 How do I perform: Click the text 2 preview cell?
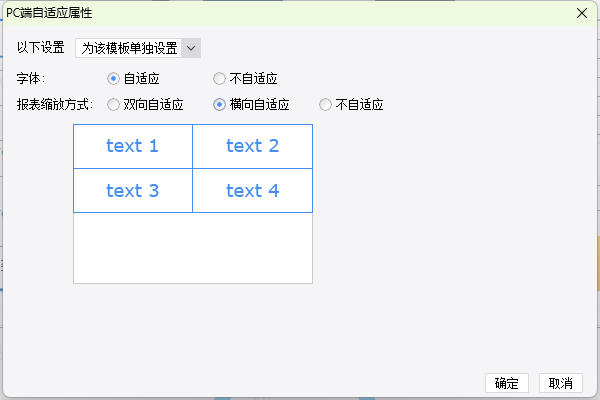[x=253, y=146]
